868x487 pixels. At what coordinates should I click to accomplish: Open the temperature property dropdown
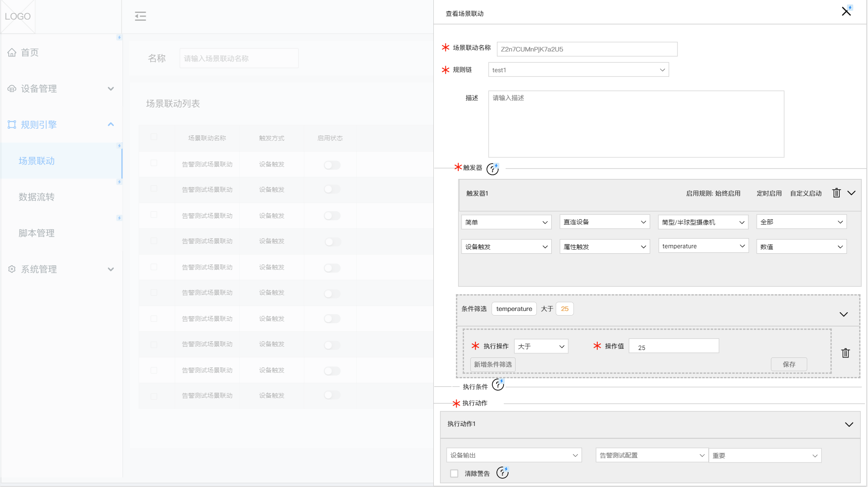(x=704, y=246)
